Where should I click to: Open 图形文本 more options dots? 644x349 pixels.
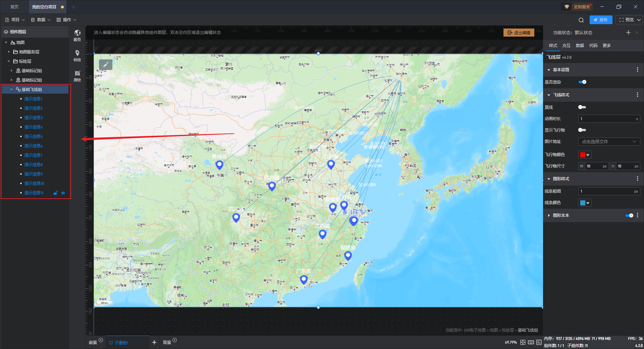coord(638,215)
